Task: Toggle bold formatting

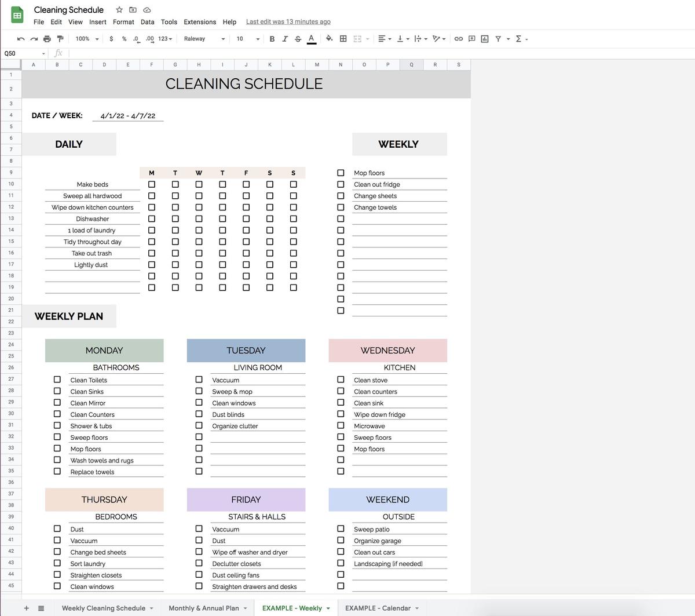Action: 272,39
